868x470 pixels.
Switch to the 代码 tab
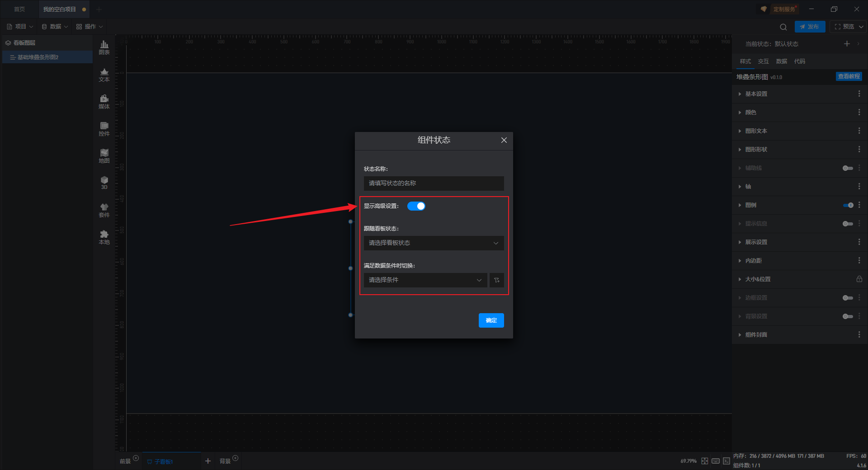(800, 61)
